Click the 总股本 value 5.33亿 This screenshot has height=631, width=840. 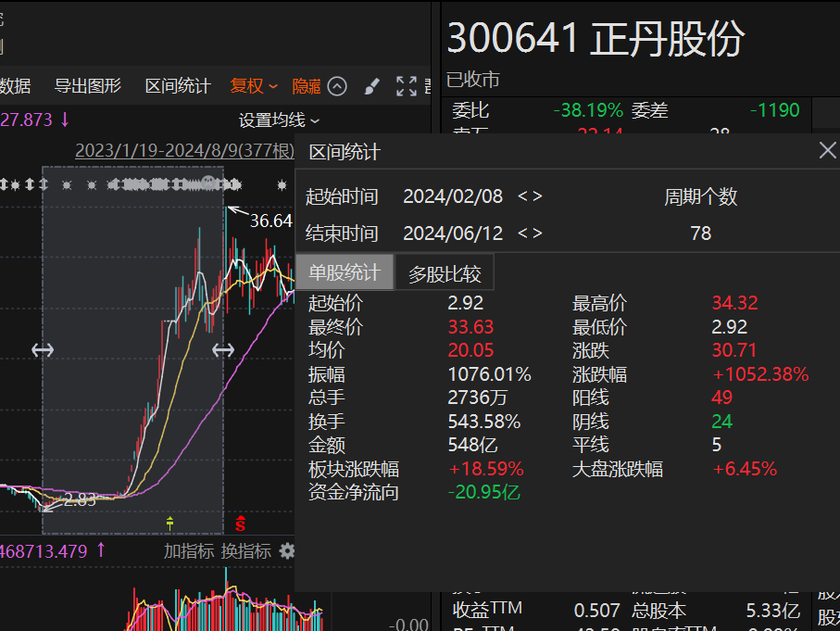point(773,611)
